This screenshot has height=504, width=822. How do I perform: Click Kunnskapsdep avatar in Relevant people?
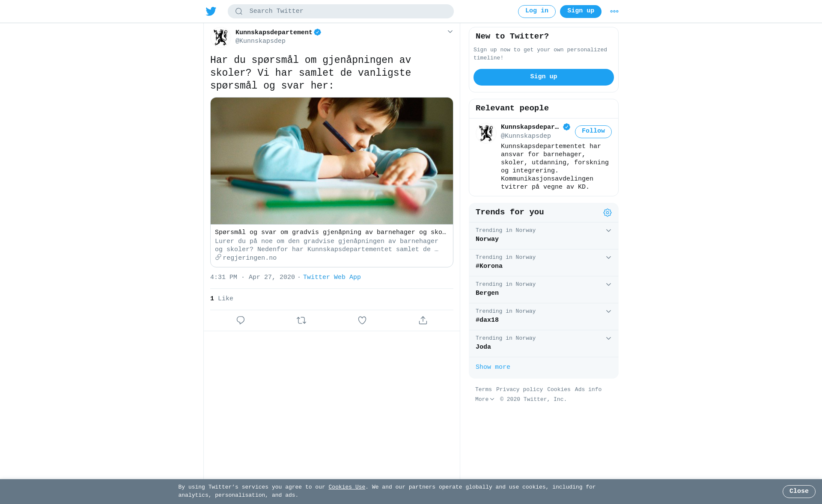click(x=485, y=133)
